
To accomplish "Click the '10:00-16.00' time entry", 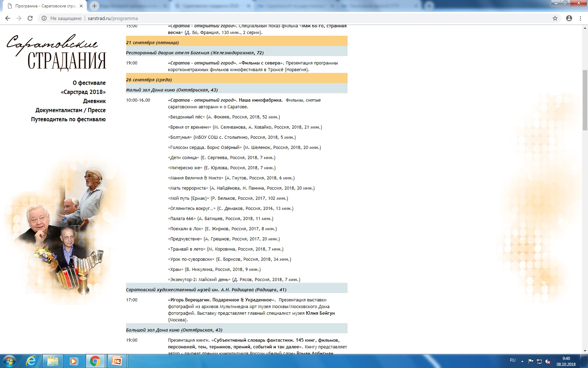I will tap(138, 100).
